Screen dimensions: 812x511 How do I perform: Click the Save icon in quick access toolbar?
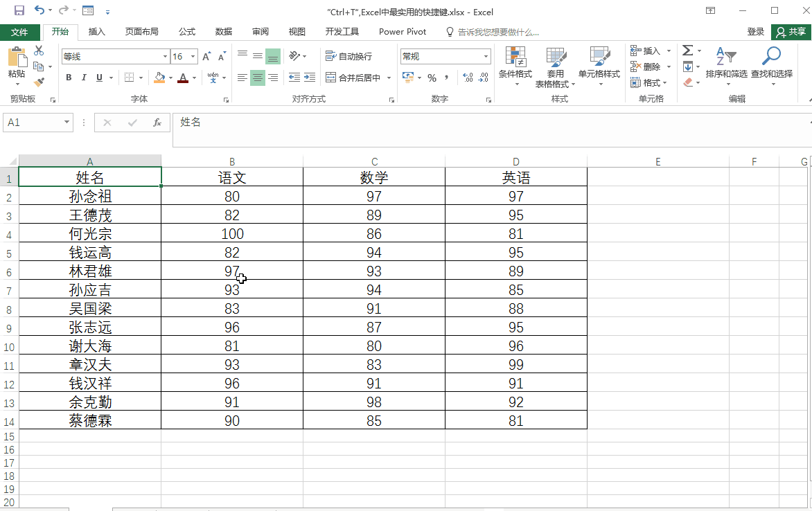coord(19,10)
